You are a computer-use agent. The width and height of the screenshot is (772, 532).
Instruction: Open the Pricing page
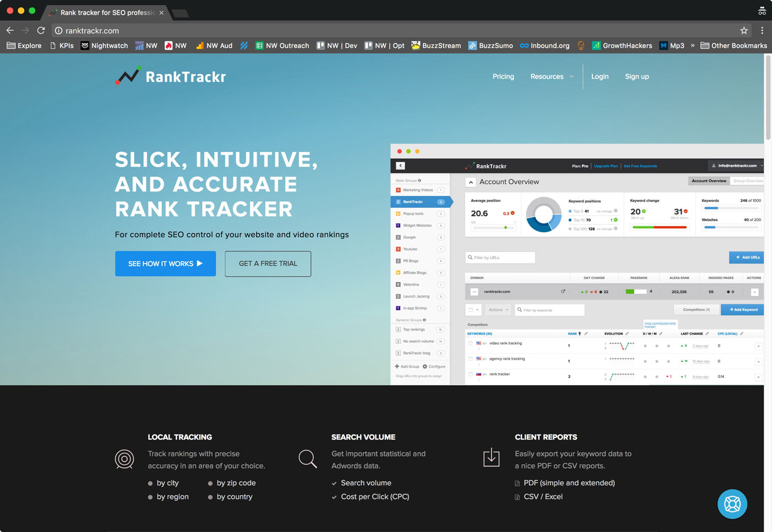503,76
